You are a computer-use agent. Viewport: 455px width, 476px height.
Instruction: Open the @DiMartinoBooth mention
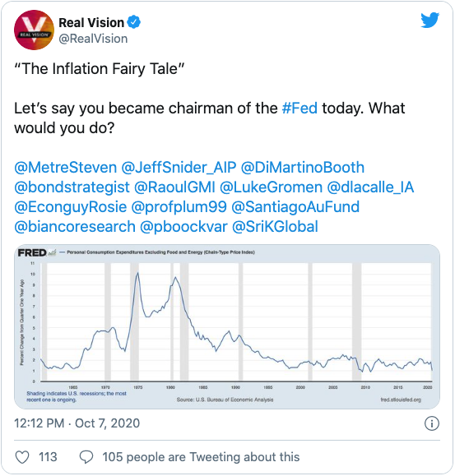point(303,168)
